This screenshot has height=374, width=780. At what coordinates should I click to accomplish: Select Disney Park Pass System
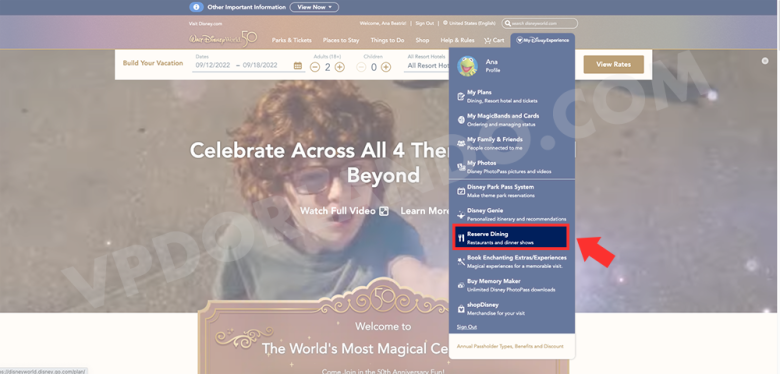pyautogui.click(x=512, y=191)
